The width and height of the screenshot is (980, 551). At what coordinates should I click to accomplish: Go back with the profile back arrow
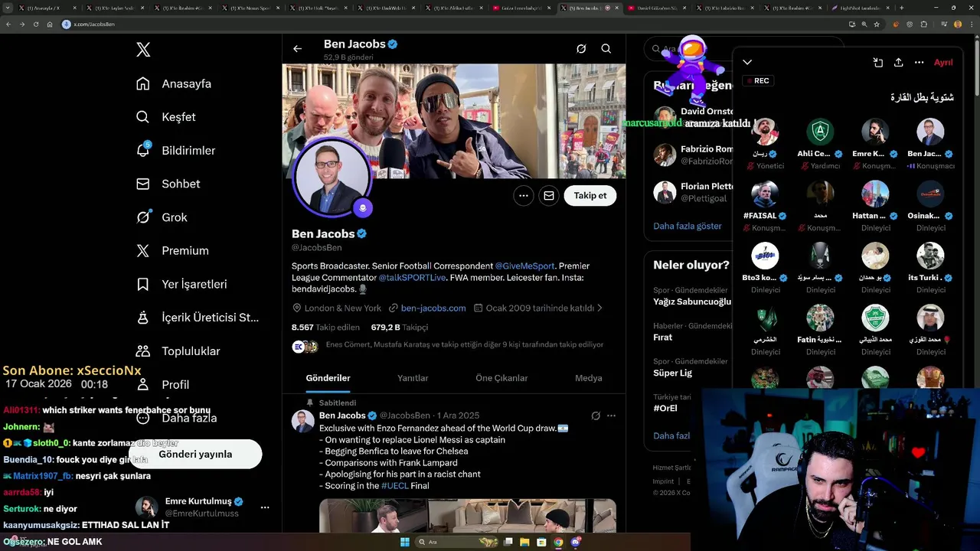[298, 49]
